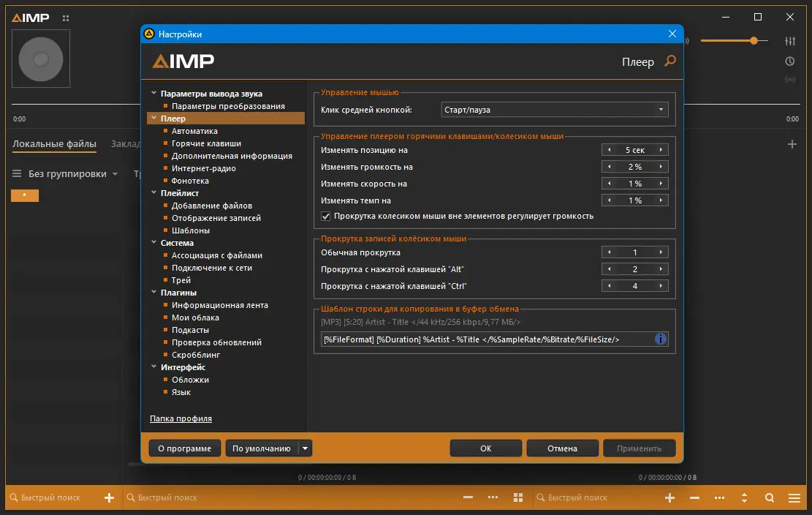Click the minus icon left of the grid icon
The image size is (812, 515).
(468, 497)
